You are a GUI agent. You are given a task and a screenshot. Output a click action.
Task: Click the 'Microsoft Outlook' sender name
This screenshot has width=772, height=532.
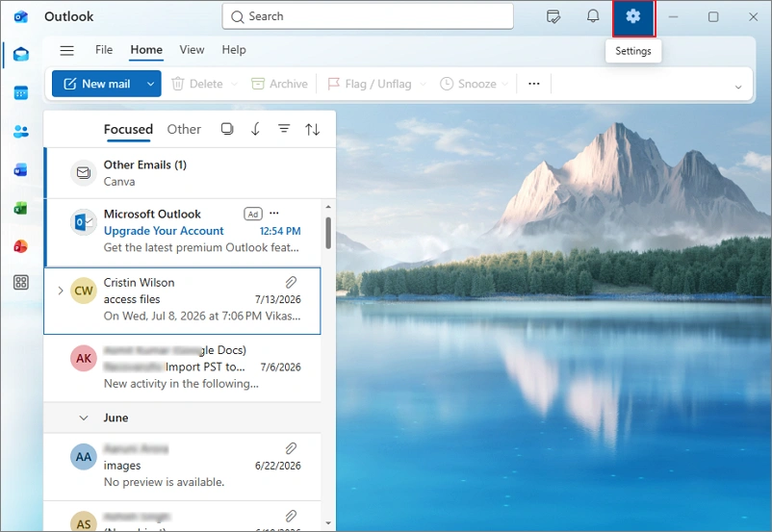152,215
